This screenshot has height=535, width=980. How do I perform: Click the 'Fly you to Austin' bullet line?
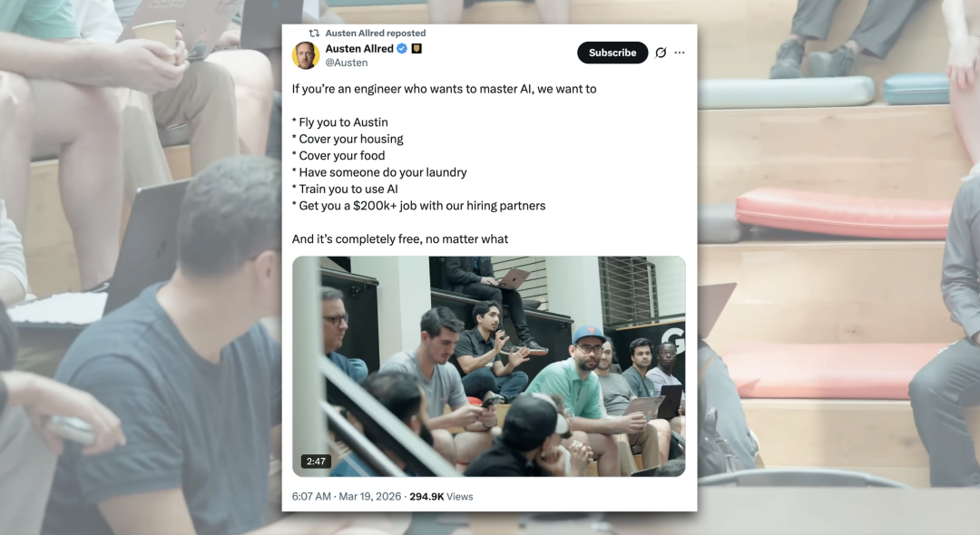[x=340, y=122]
